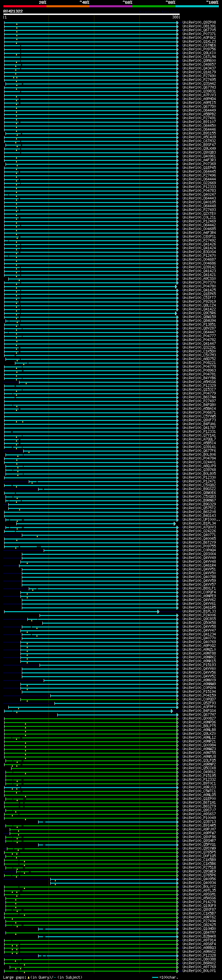Select the UniRef100_B9S155 label
Viewport: 222px width, 980px height.
click(199, 133)
